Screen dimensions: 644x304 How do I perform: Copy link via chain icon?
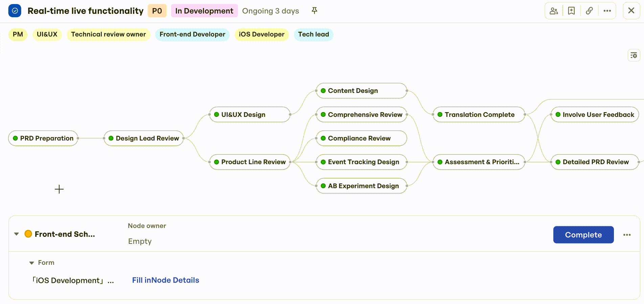pyautogui.click(x=589, y=11)
